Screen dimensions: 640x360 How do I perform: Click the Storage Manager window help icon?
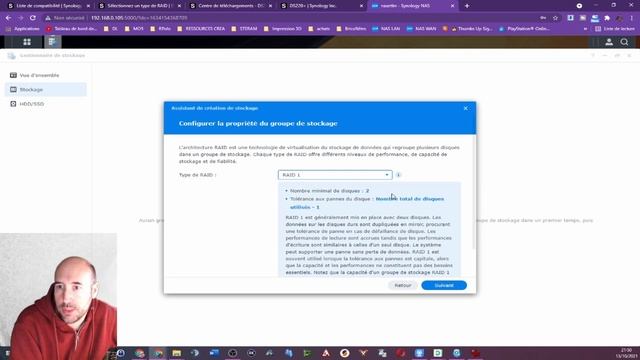click(593, 55)
